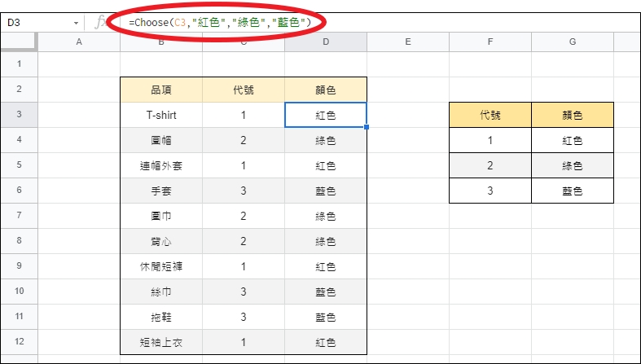Select row 3 header
This screenshot has height=364, width=641.
[19, 114]
